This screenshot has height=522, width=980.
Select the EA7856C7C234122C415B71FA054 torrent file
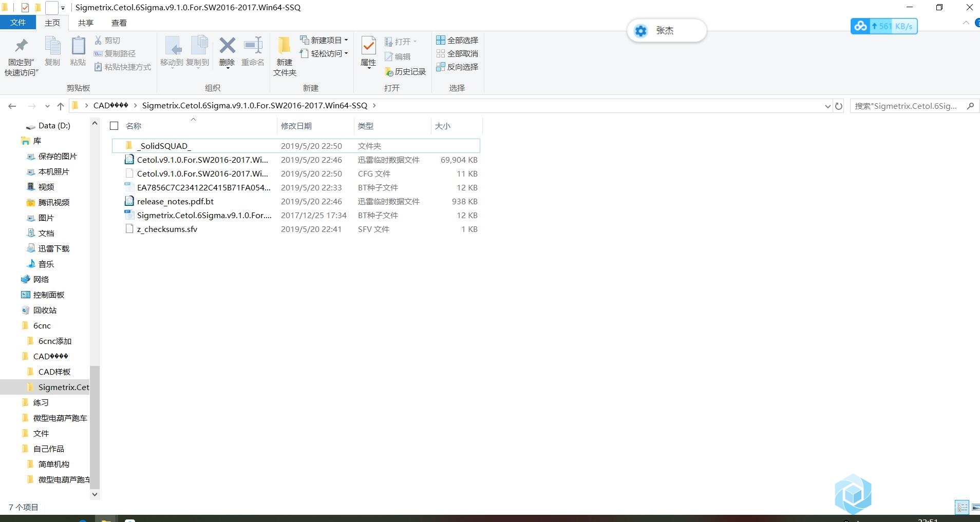pos(296,187)
